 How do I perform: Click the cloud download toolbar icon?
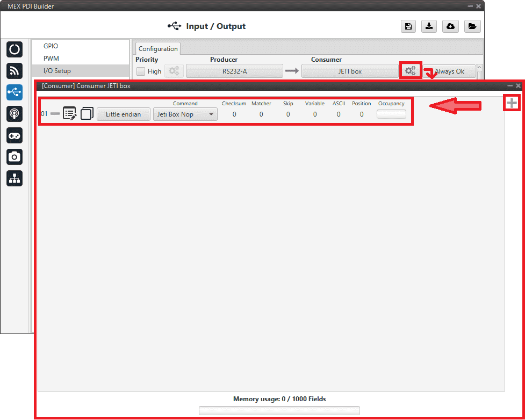pyautogui.click(x=450, y=26)
